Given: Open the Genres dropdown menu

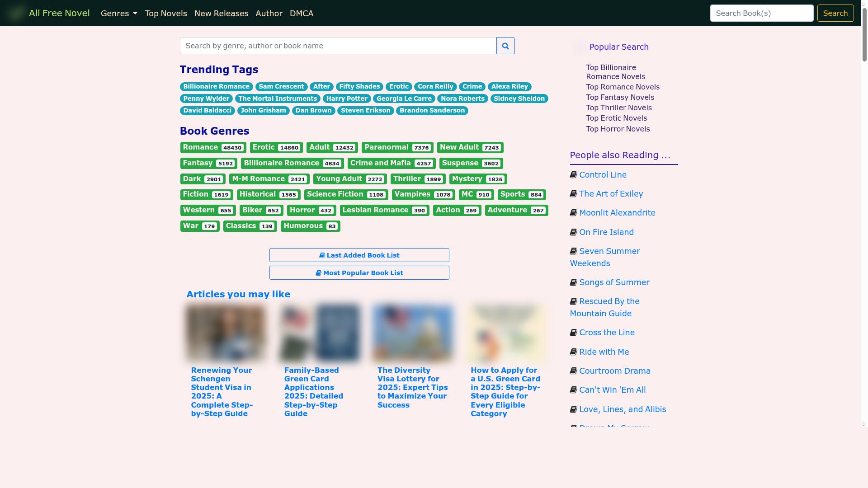Looking at the screenshot, I should (118, 13).
